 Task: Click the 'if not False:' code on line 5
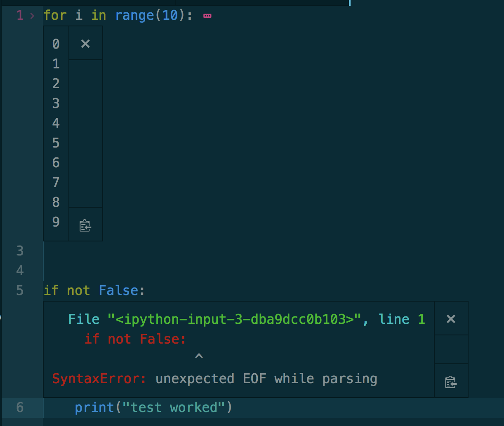tap(94, 290)
